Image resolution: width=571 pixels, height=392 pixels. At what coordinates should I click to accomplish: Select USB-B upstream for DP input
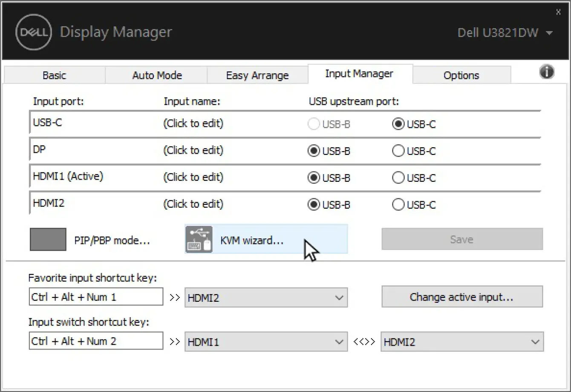[x=313, y=151]
